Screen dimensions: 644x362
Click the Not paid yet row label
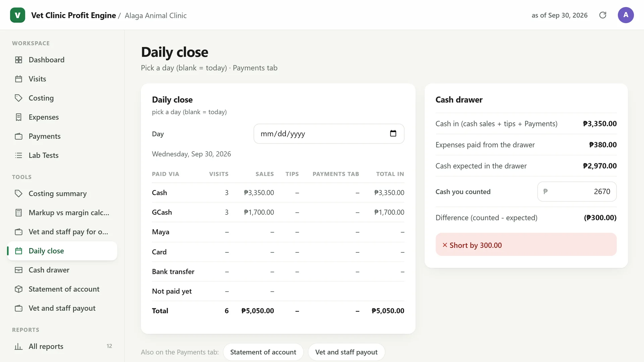tap(172, 291)
